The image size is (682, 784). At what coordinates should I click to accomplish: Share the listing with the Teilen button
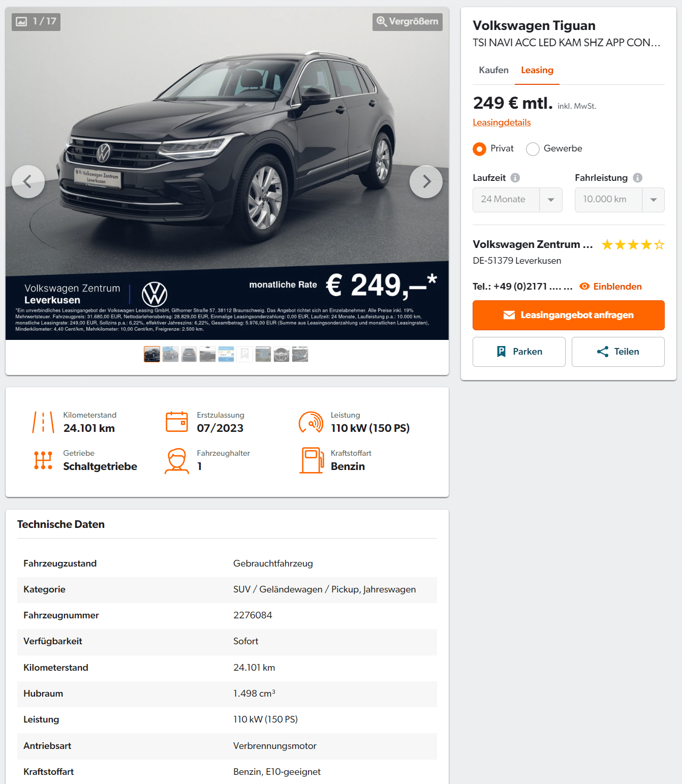coord(618,352)
